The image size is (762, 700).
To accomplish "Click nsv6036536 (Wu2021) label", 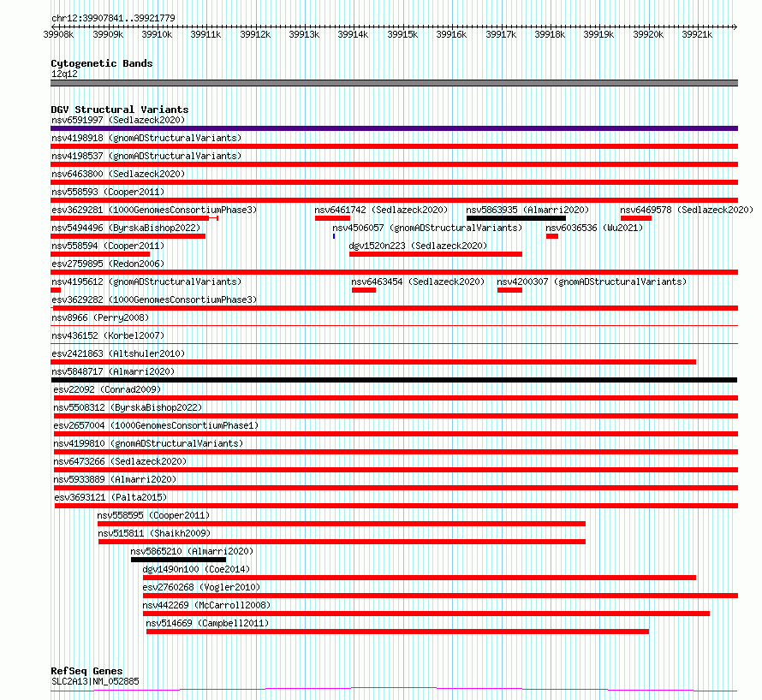I will coord(594,228).
